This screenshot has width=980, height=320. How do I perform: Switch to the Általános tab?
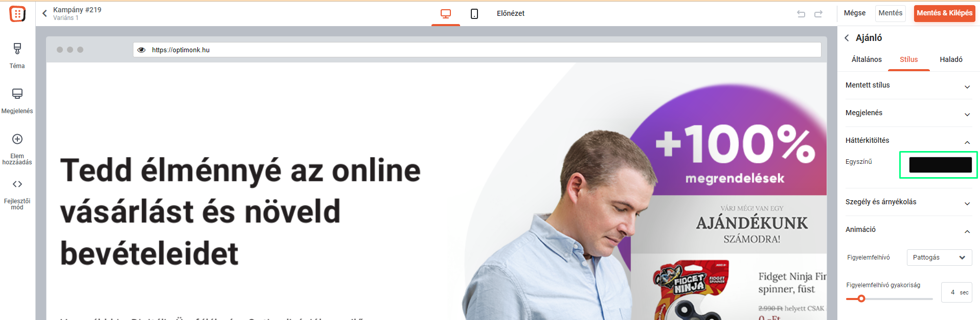pos(867,59)
